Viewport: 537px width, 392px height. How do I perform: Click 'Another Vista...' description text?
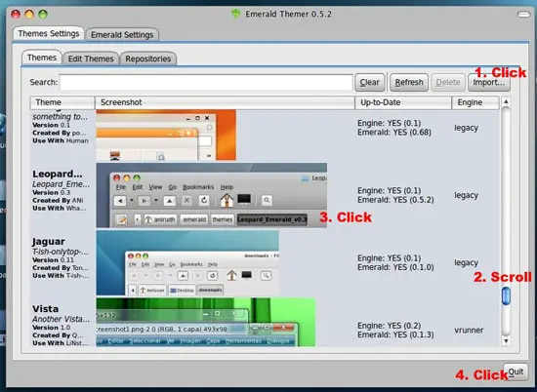pyautogui.click(x=61, y=319)
